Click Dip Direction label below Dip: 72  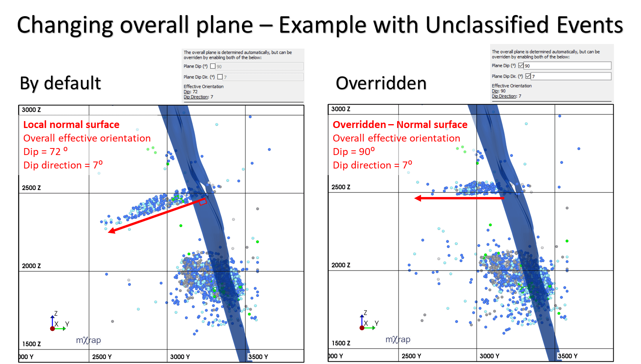(x=196, y=97)
